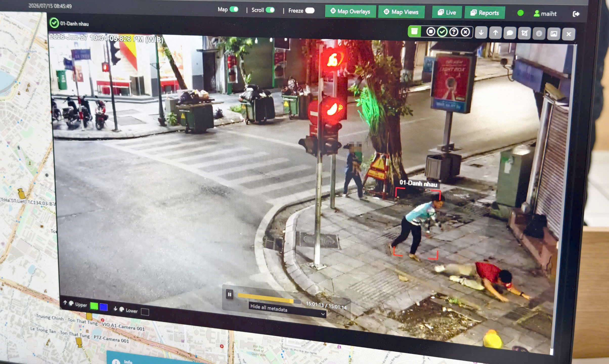Go to next event with down arrow
Image resolution: width=609 pixels, height=364 pixels.
click(481, 33)
